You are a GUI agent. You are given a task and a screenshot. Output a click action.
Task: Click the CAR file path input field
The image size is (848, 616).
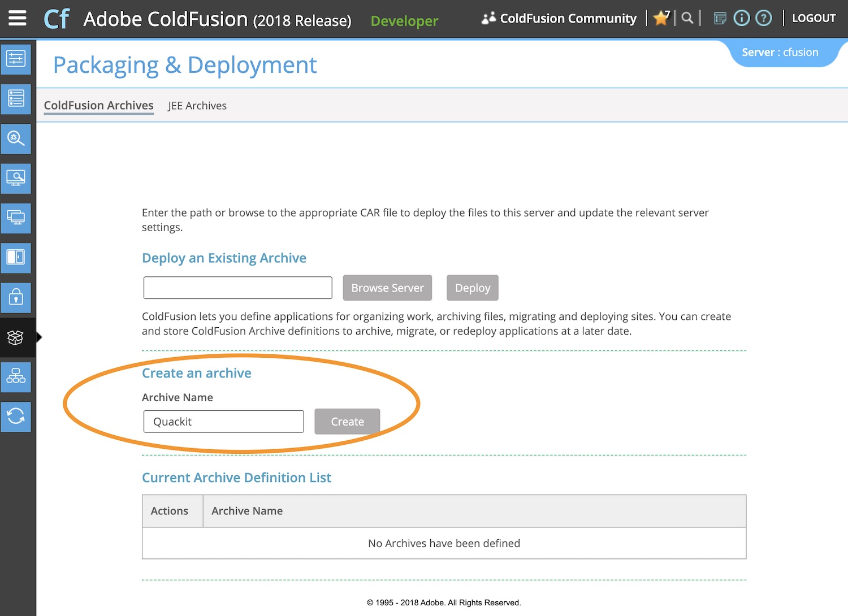(x=238, y=288)
